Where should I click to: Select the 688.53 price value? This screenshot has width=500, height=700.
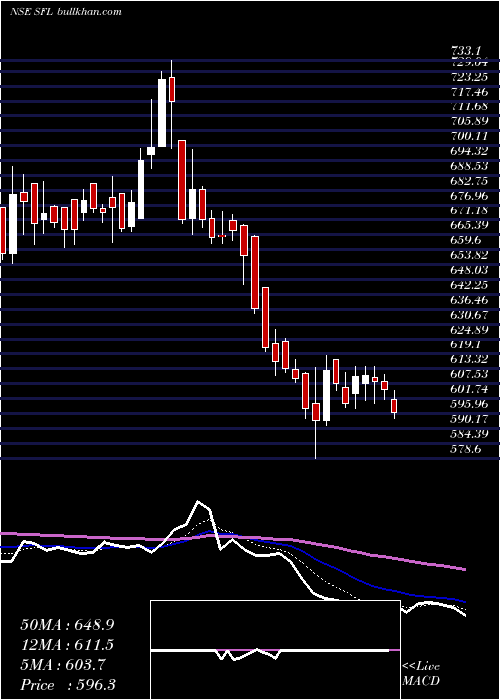(x=468, y=166)
